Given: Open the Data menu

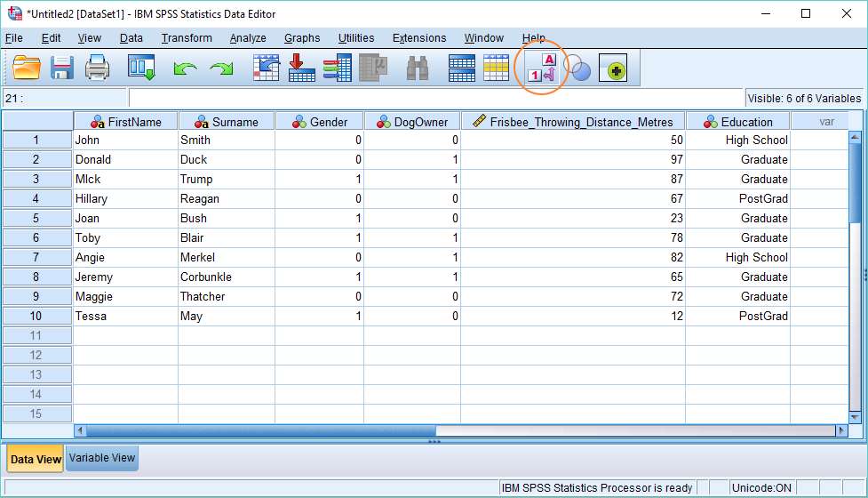Looking at the screenshot, I should tap(131, 38).
